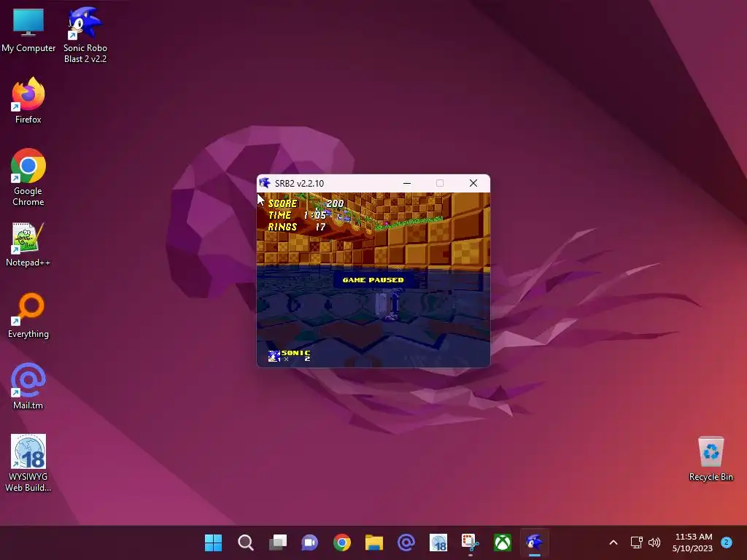This screenshot has height=560, width=747.
Task: Launch Chrome from the taskbar
Action: [x=342, y=542]
